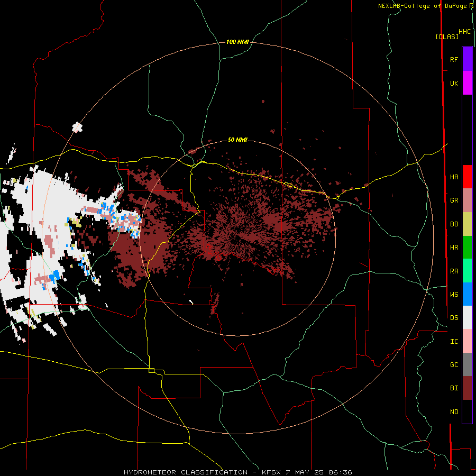Screen dimensions: 476x476
Task: Click the UK magenta legend swatch
Action: 467,83
